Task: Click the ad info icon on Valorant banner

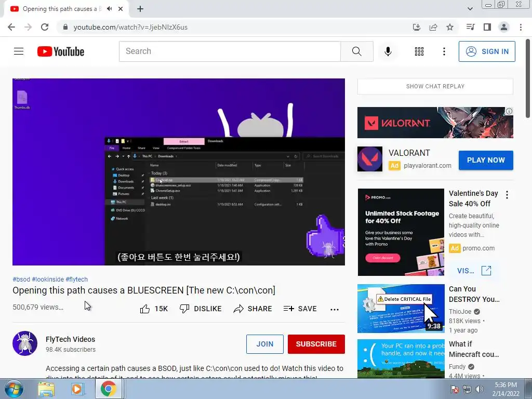Action: tap(509, 111)
